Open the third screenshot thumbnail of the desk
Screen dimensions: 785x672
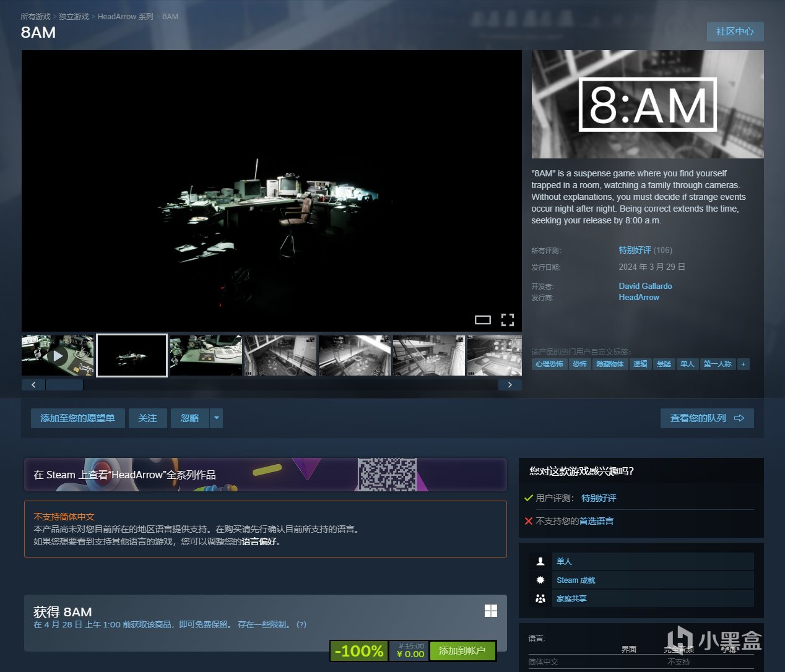coord(206,355)
